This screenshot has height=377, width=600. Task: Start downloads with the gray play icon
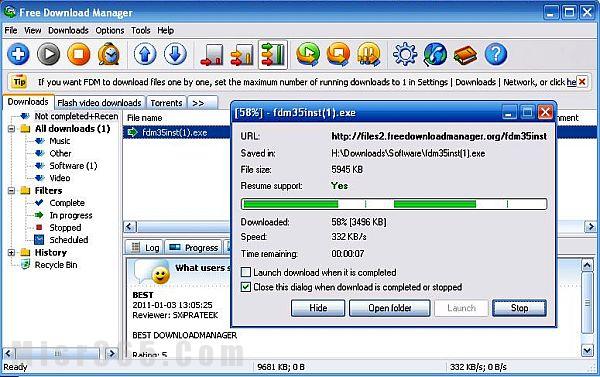pos(48,54)
